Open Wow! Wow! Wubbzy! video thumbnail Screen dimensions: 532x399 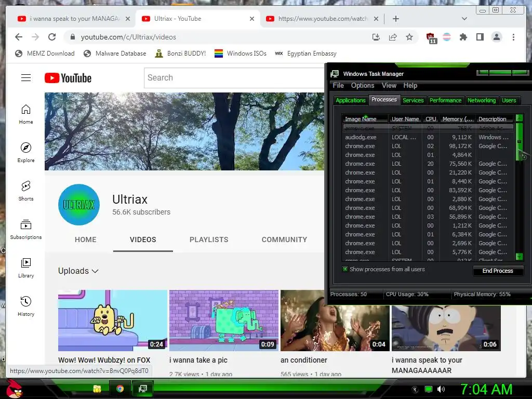coord(113,321)
